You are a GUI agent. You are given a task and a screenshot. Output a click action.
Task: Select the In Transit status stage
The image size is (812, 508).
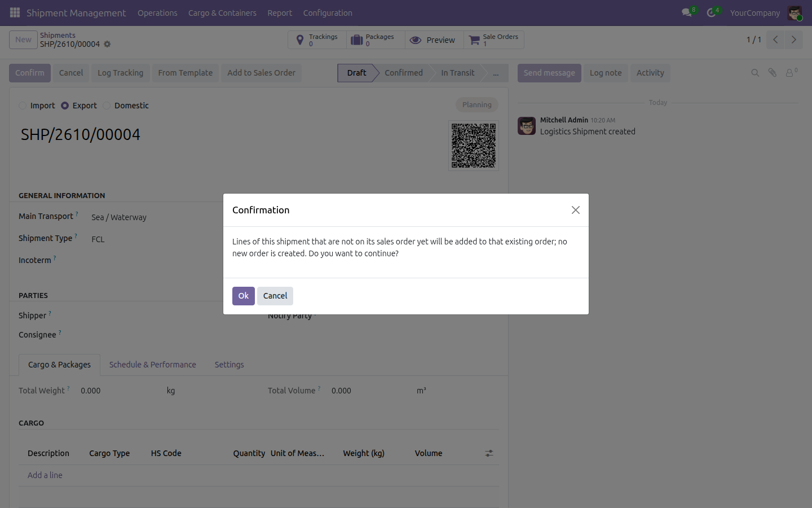457,73
